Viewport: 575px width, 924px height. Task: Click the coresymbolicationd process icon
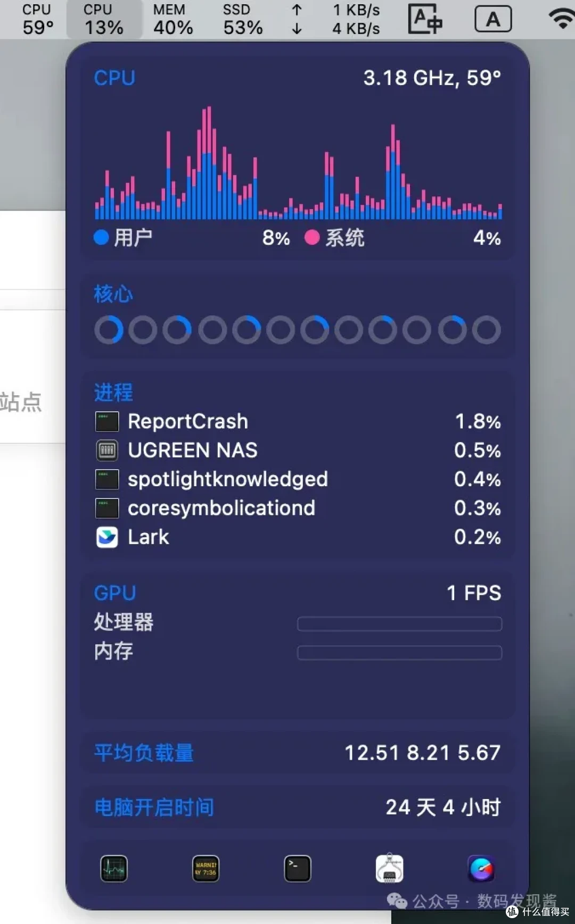[x=107, y=508]
